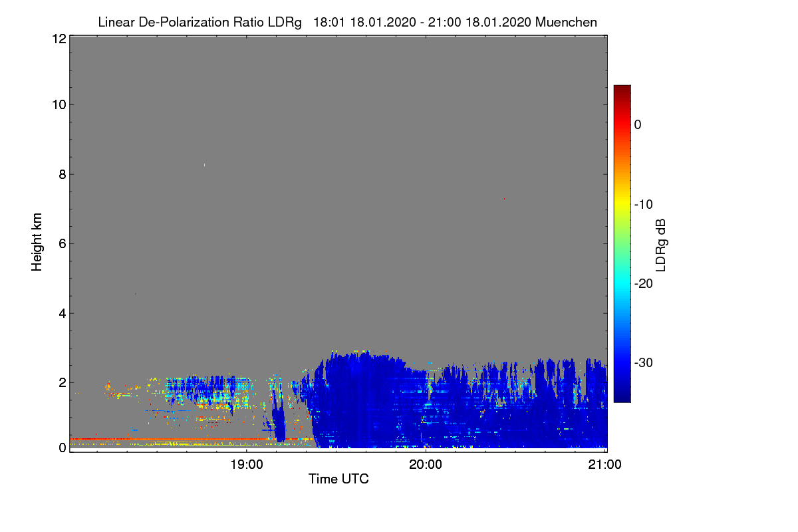Click the 'Height km' axis label
This screenshot has width=798, height=532.
pyautogui.click(x=37, y=243)
